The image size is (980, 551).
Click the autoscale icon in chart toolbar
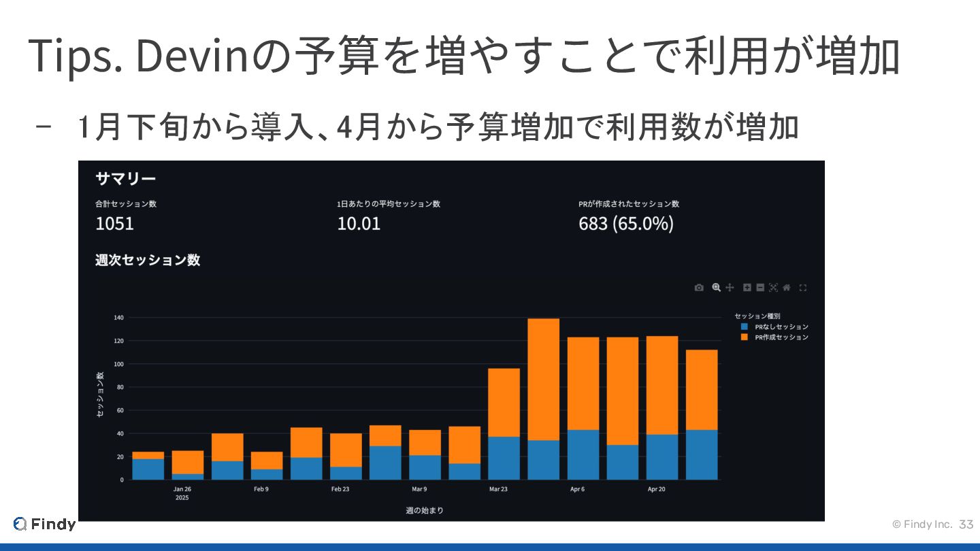coord(773,288)
